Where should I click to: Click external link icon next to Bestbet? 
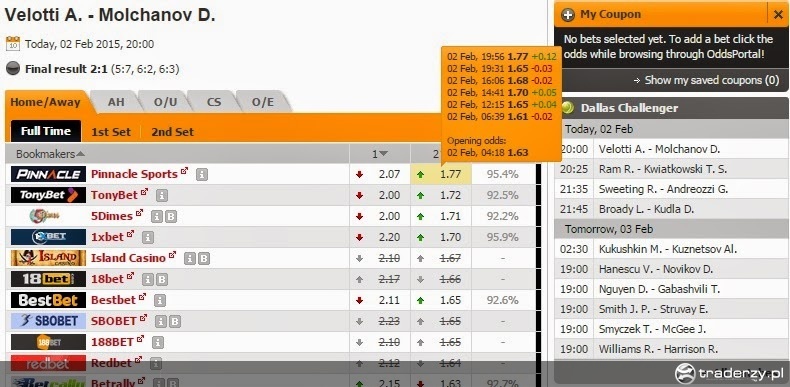click(x=143, y=297)
